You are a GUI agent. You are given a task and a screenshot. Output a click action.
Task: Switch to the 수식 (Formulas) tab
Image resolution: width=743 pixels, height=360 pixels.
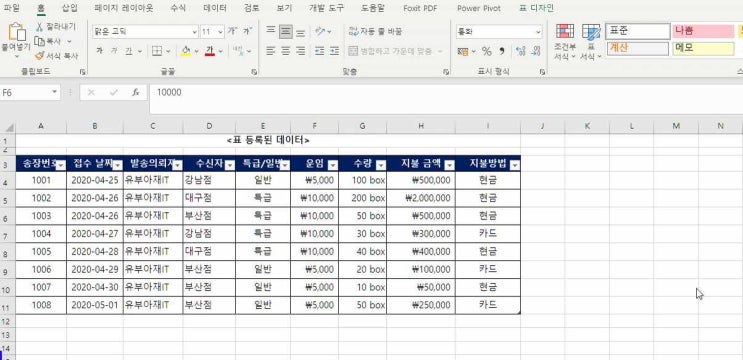[x=178, y=8]
